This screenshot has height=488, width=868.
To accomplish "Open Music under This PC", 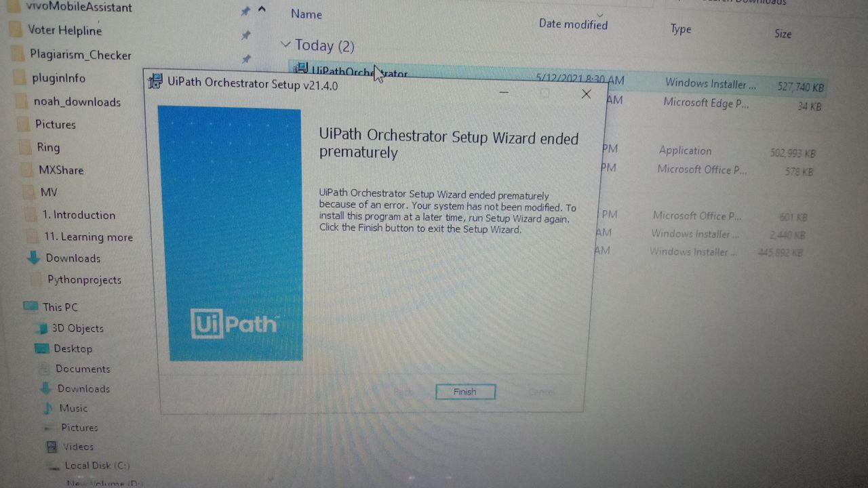I will (73, 408).
